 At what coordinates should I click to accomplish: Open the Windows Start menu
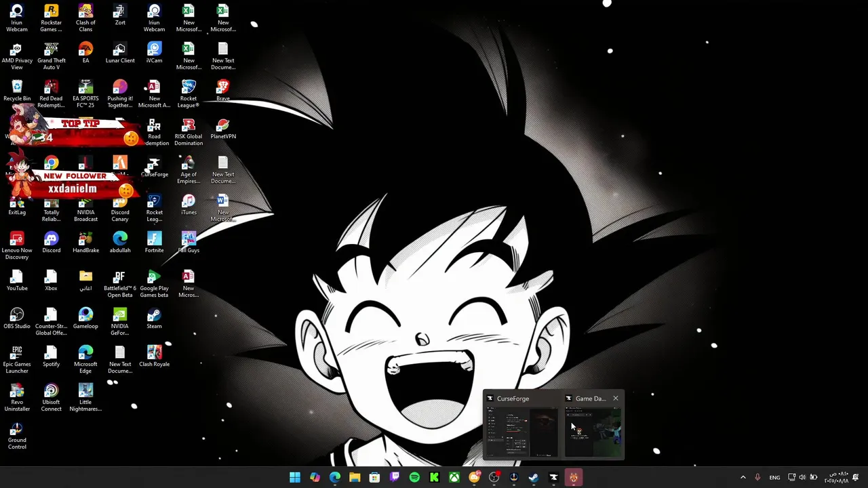tap(295, 478)
